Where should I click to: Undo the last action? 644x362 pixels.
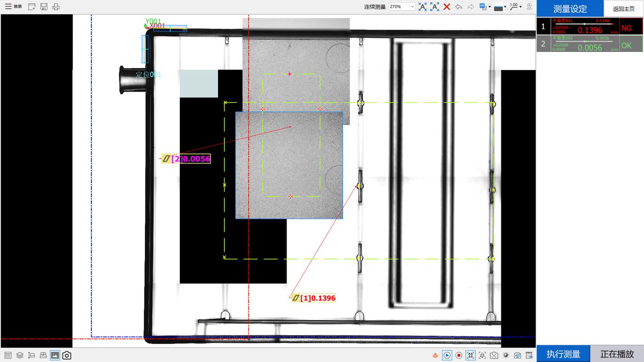click(459, 6)
